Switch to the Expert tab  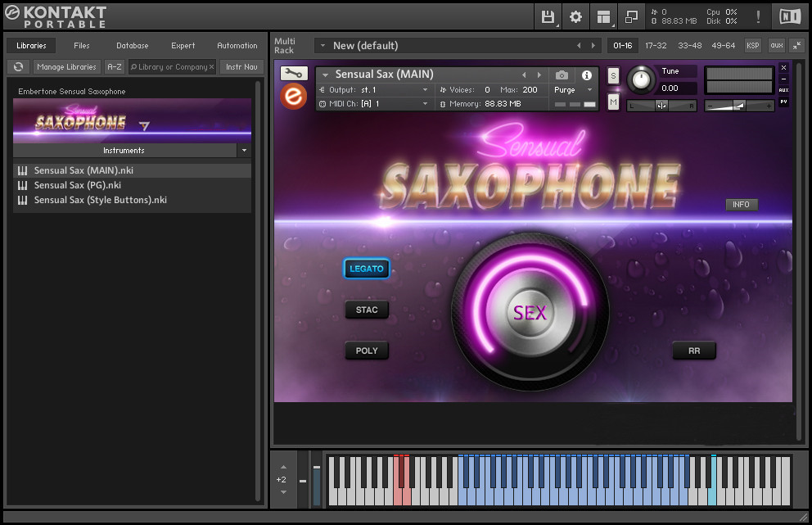tap(183, 46)
